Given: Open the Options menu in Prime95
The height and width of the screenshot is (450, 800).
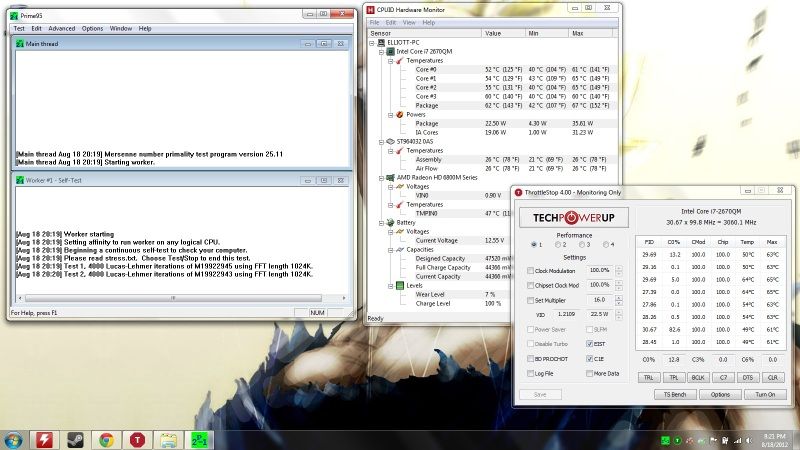Looking at the screenshot, I should (92, 29).
